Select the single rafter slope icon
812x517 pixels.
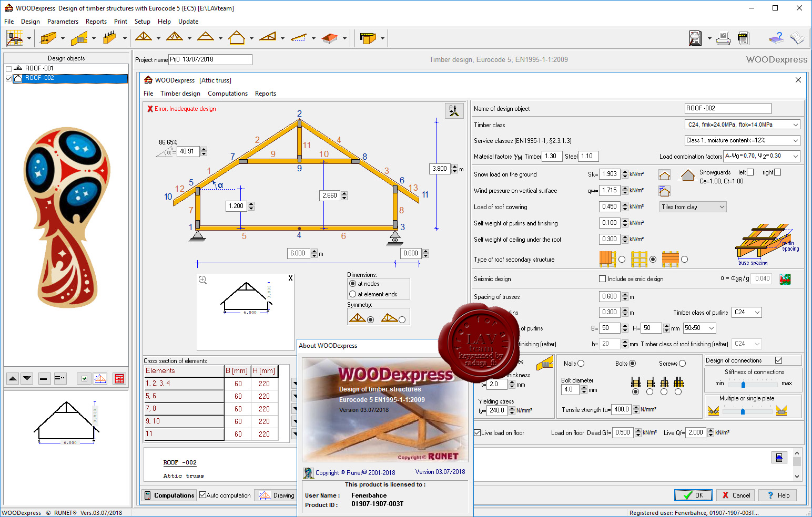coord(298,38)
